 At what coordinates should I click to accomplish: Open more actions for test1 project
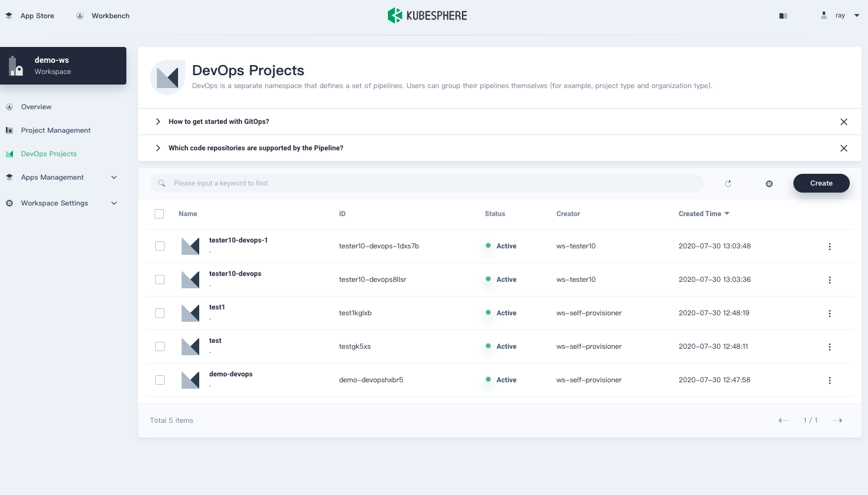pos(830,314)
